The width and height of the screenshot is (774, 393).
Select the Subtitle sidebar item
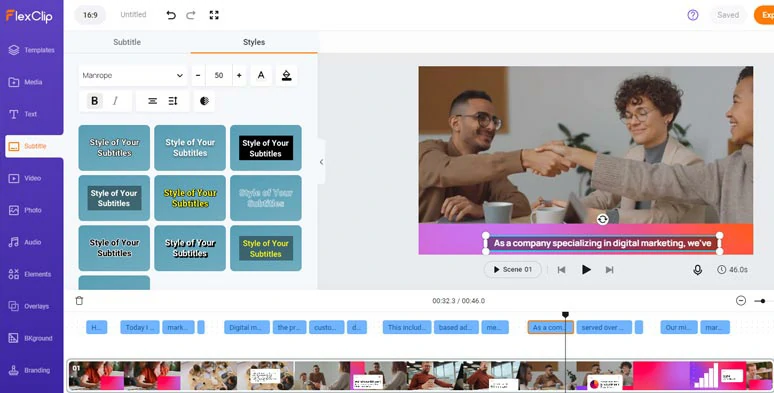click(34, 146)
